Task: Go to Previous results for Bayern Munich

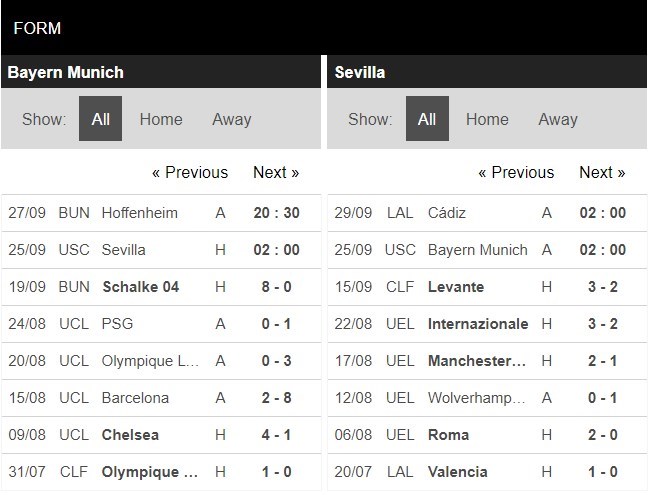Action: 190,172
